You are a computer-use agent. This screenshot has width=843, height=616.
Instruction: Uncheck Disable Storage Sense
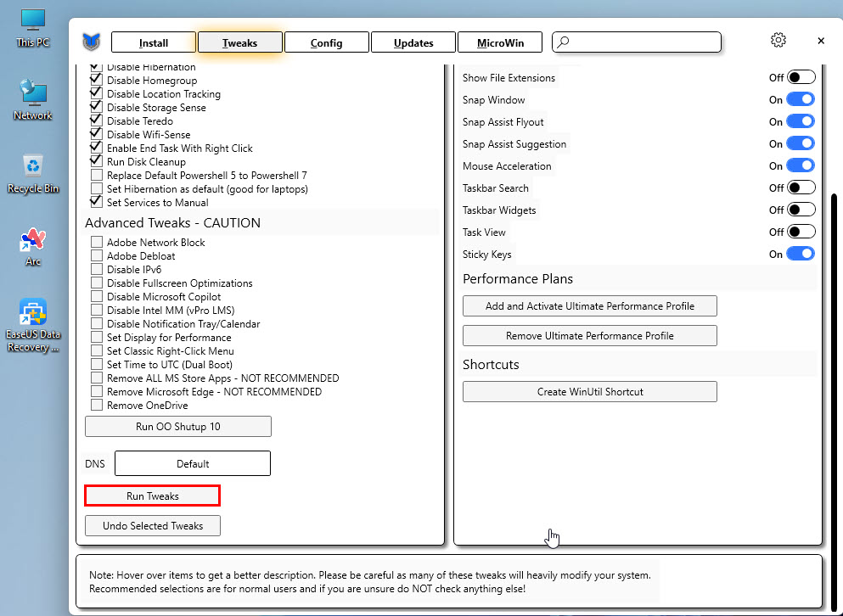tap(96, 107)
